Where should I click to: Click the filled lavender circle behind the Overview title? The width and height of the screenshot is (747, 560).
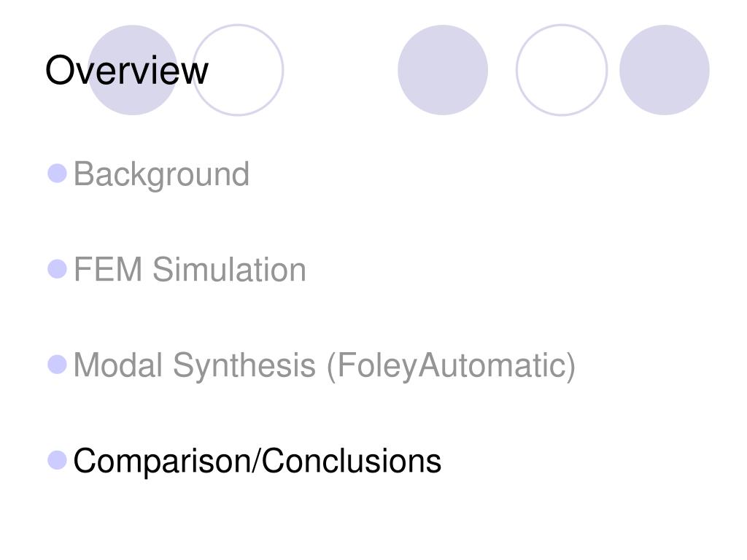tap(133, 70)
